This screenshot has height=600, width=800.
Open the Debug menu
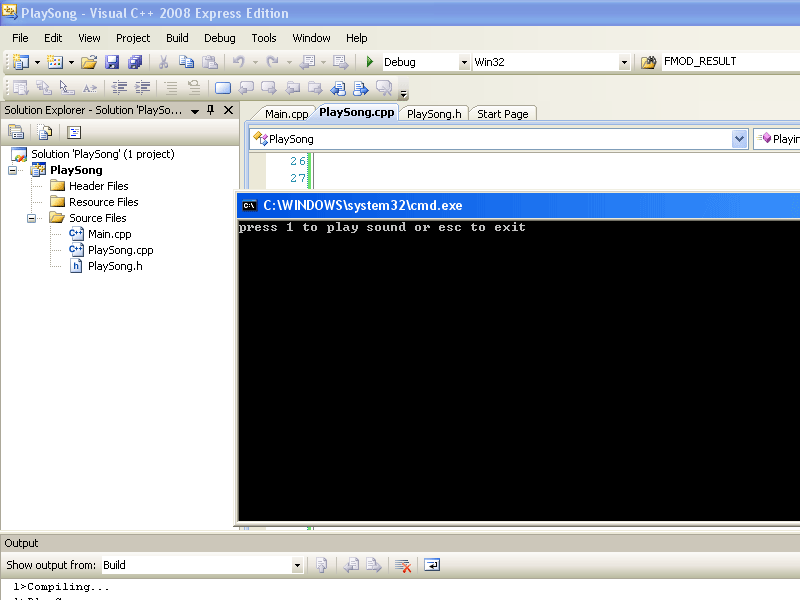click(220, 38)
